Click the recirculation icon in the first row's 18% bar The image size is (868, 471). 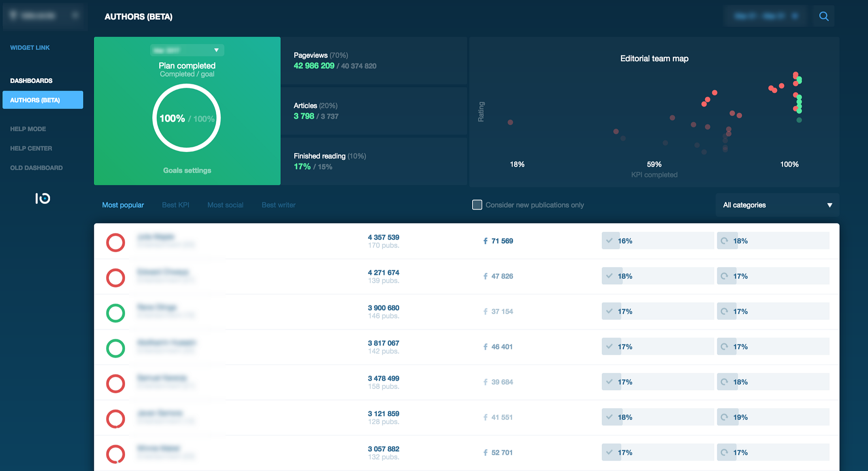pyautogui.click(x=724, y=241)
